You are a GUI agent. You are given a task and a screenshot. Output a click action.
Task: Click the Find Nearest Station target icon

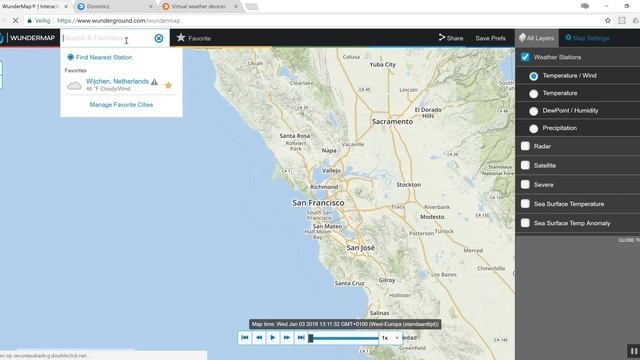(x=71, y=57)
